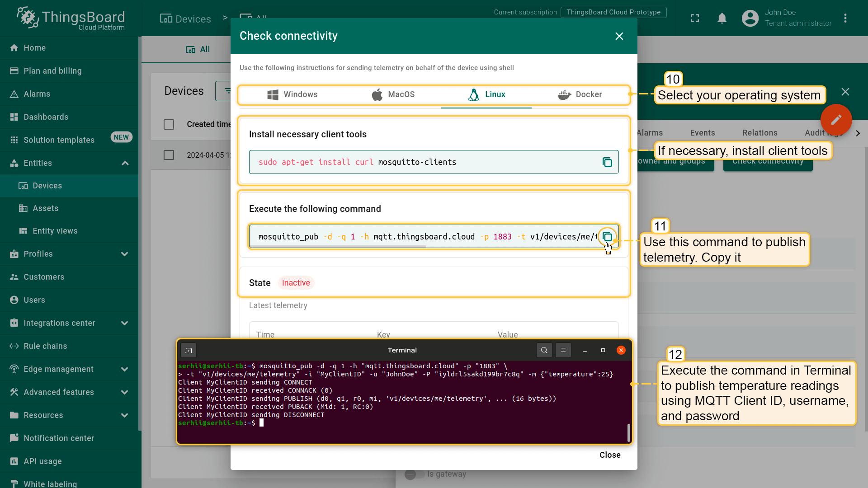The width and height of the screenshot is (868, 488).
Task: Click the edit pencil button
Action: coord(836,119)
